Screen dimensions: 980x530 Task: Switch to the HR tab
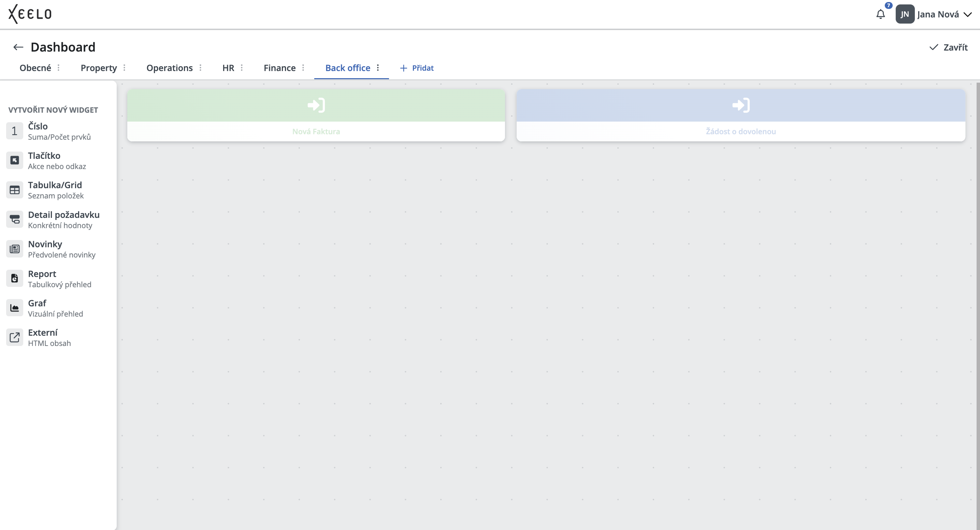pos(228,68)
